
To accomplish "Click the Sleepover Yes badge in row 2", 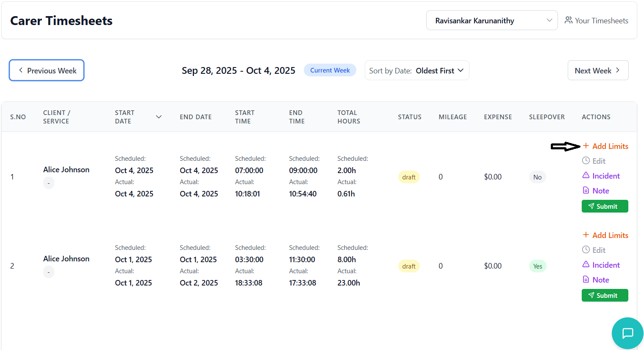I will (x=537, y=266).
